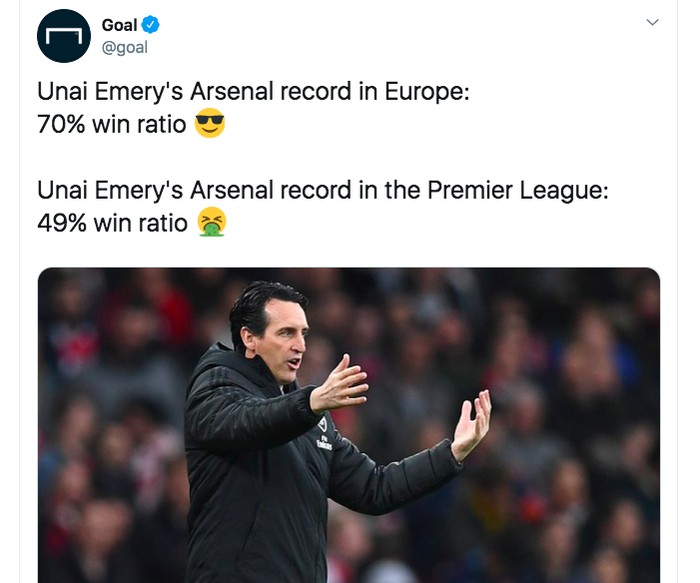Click the green vomiting face emoji
Viewport: 700px width, 583px height.
211,222
